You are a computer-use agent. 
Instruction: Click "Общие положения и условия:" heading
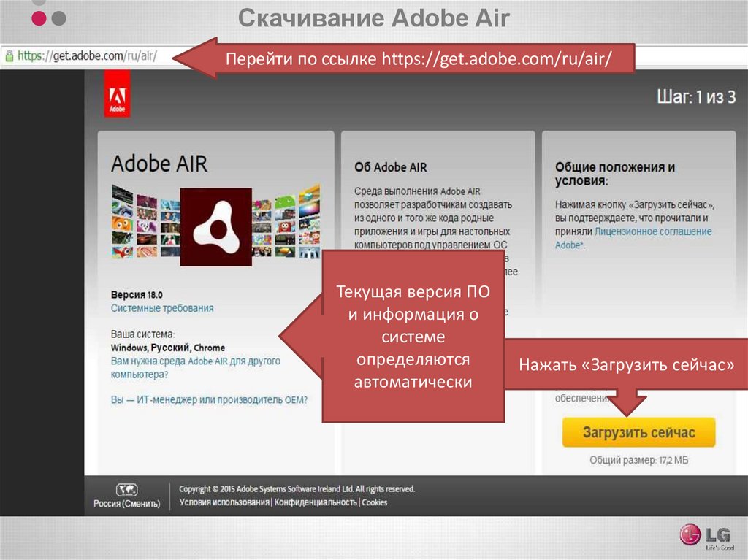[x=615, y=174]
